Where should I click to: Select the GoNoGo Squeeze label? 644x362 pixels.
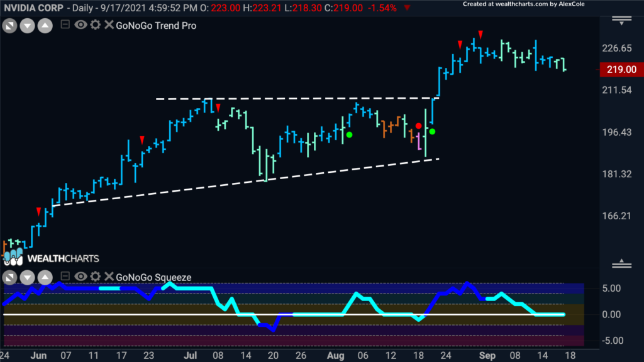pos(153,277)
